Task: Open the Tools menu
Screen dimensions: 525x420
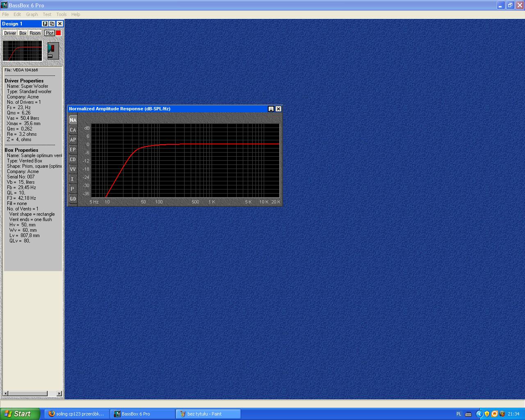Action: tap(62, 14)
